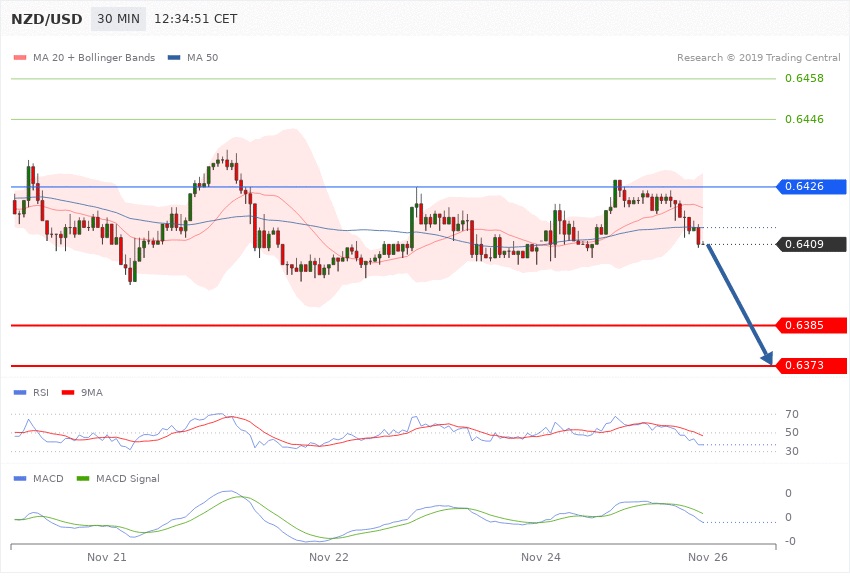Toggle the 9MA series label
Viewport: 850px width, 576px height.
(x=91, y=393)
